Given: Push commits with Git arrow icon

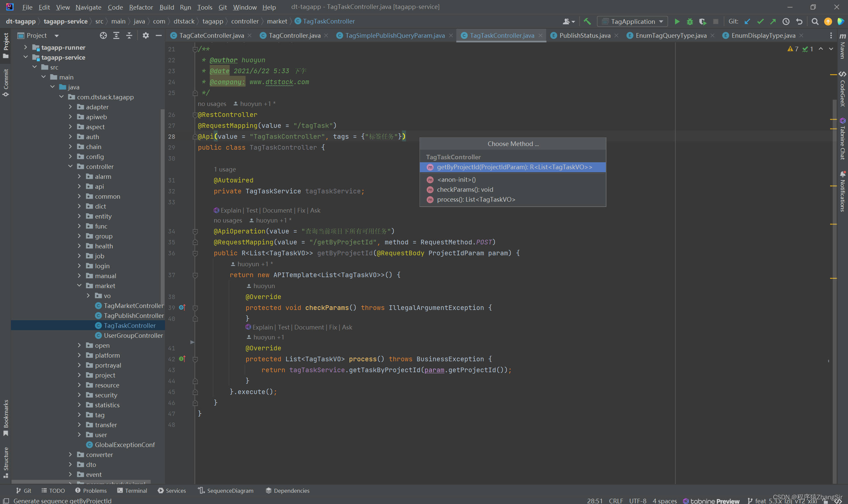Looking at the screenshot, I should point(773,22).
